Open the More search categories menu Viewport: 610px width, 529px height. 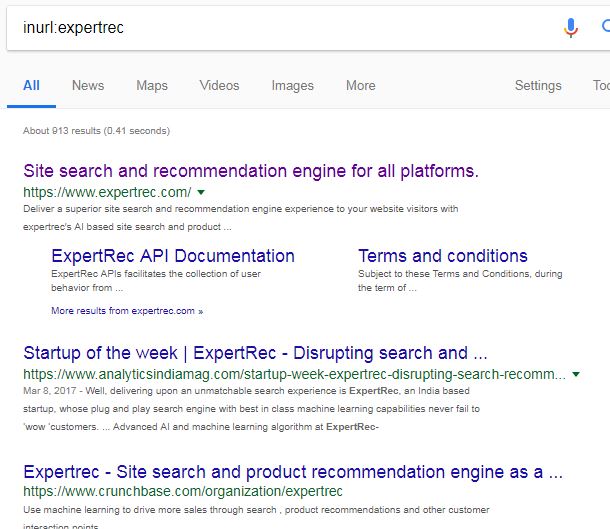360,85
